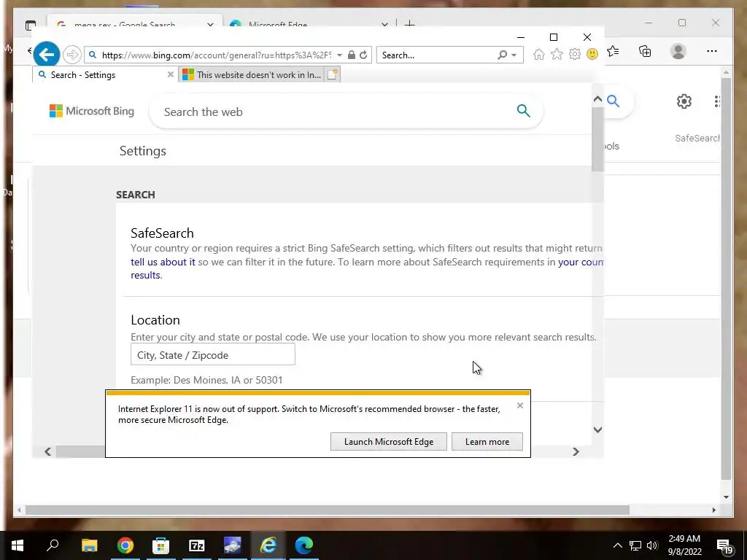The image size is (747, 560).
Task: Switch to Microsoft Edge taskbar icon
Action: (x=304, y=545)
